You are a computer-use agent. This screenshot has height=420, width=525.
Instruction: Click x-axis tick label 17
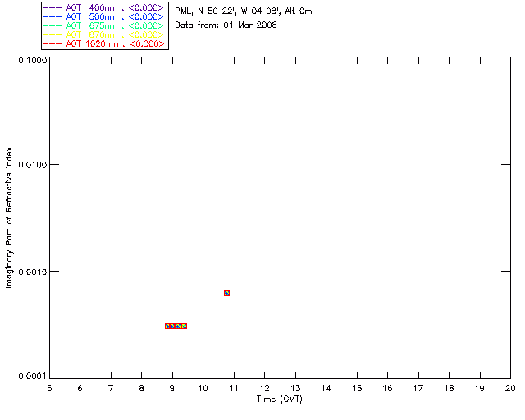pyautogui.click(x=418, y=389)
